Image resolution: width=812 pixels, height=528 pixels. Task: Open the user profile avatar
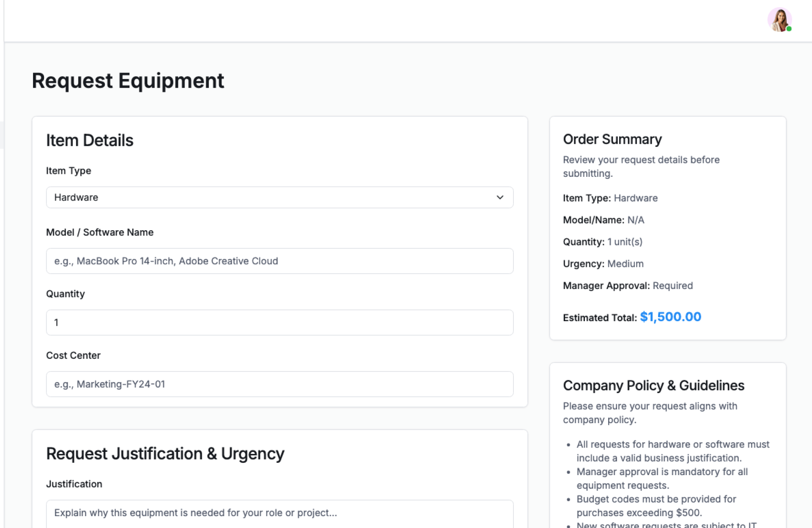(x=779, y=19)
